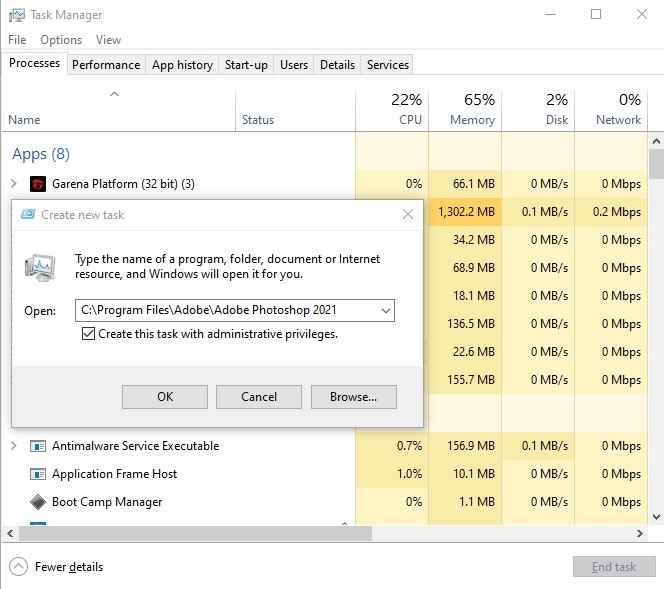Click the Antimalware Service Executable icon
This screenshot has width=664, height=589.
[38, 446]
